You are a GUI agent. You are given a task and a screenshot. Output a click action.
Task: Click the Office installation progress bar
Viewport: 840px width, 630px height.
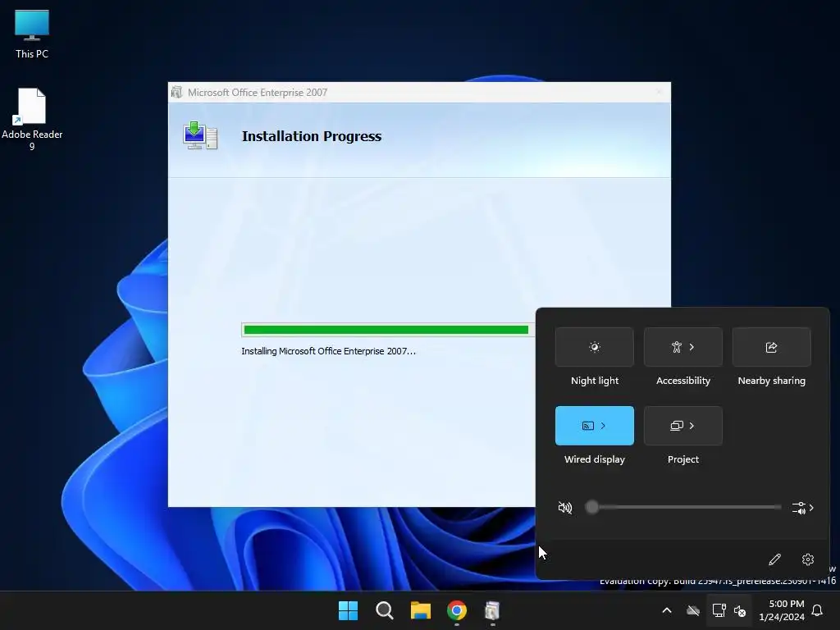coord(388,330)
